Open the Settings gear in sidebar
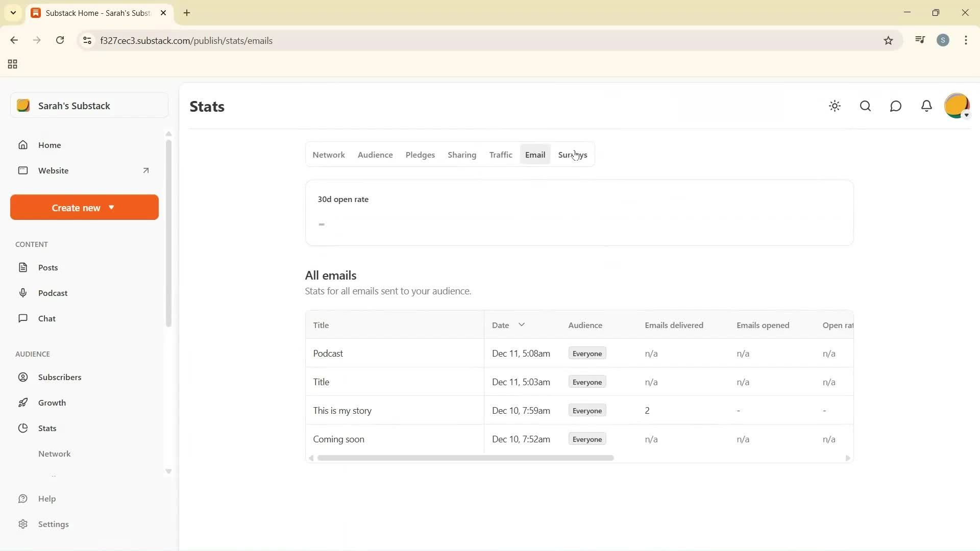Image resolution: width=980 pixels, height=551 pixels. pyautogui.click(x=23, y=524)
